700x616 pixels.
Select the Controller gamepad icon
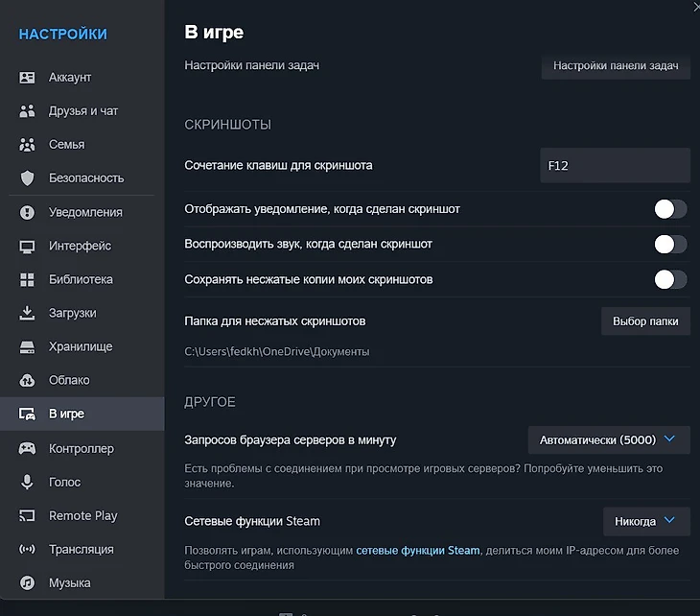28,448
